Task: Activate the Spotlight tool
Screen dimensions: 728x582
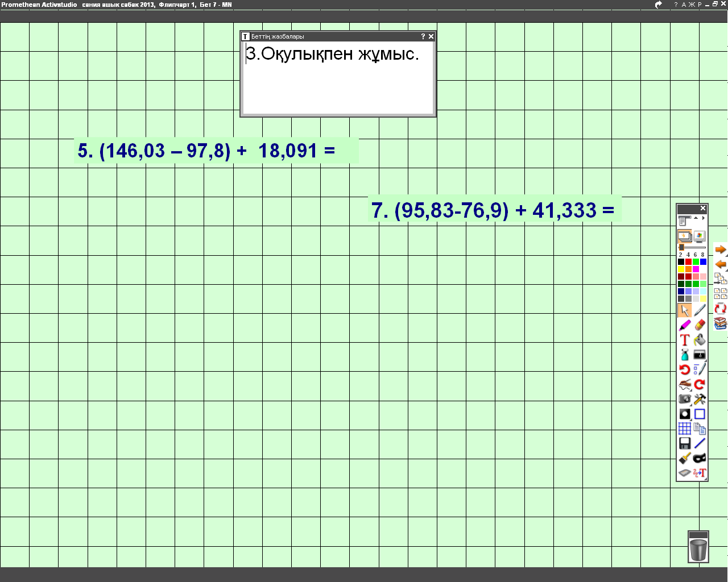Action: (x=685, y=414)
